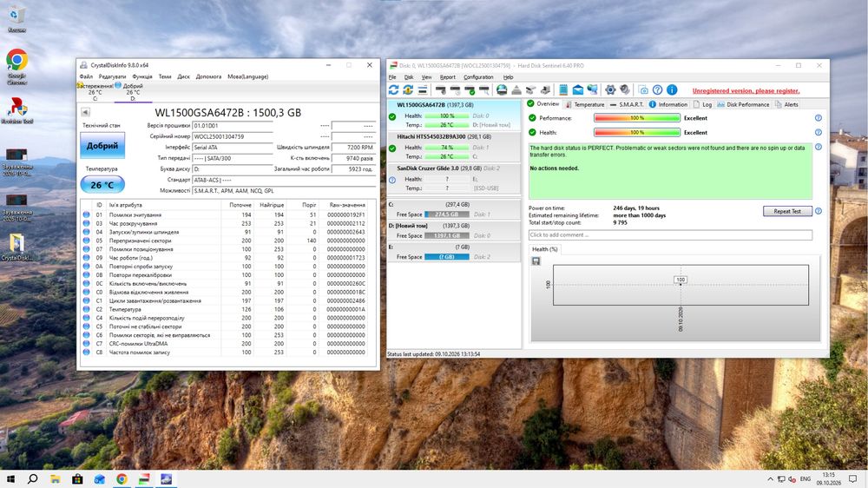Select the C: disk tab in CrystalDiskInfo
This screenshot has width=868, height=488.
95,92
